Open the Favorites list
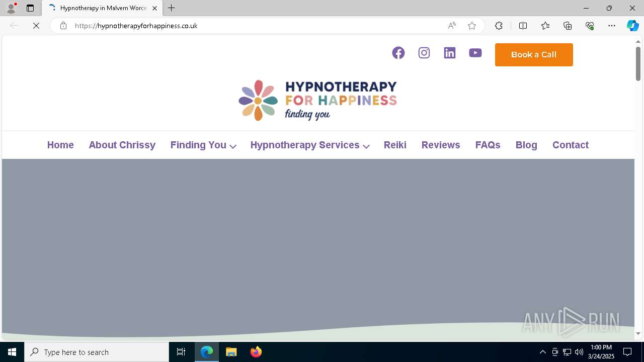 [545, 26]
